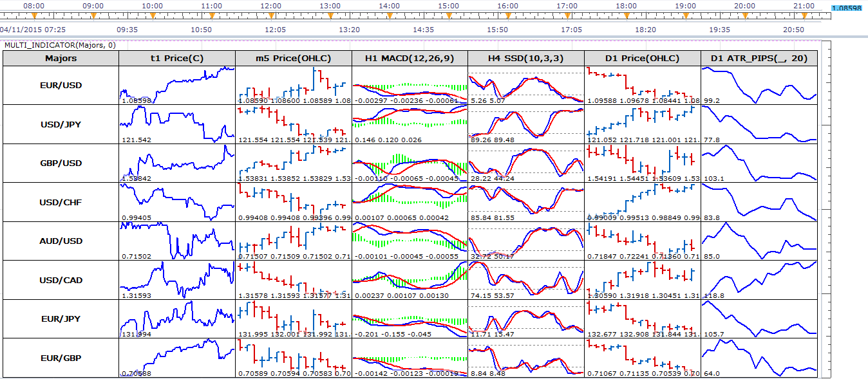Click the orange marker at 12:00

(x=270, y=15)
